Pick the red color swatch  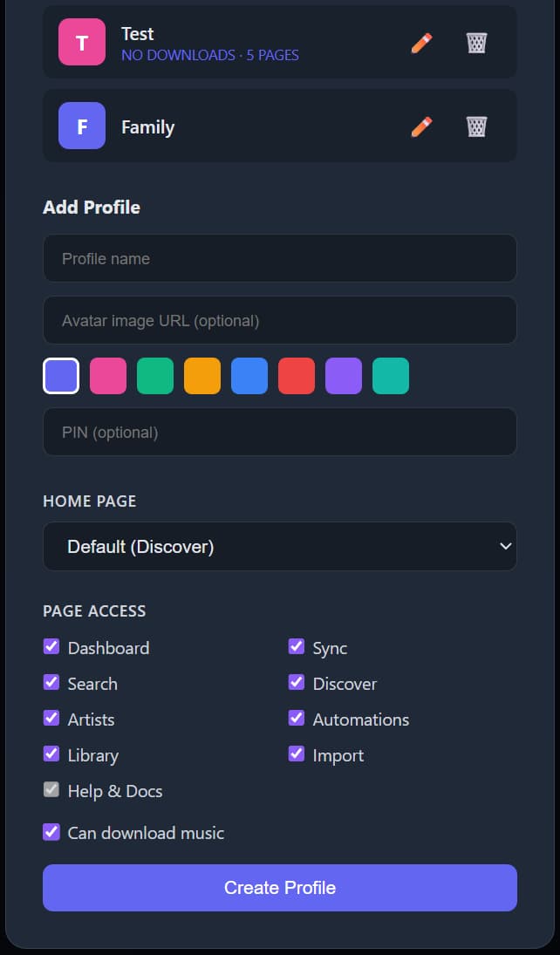click(297, 376)
